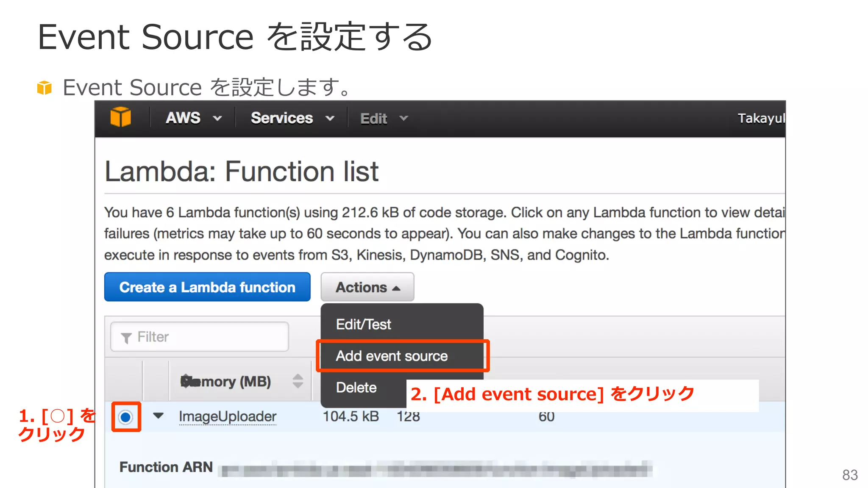Click the 104.5 kB code size cell

[351, 416]
